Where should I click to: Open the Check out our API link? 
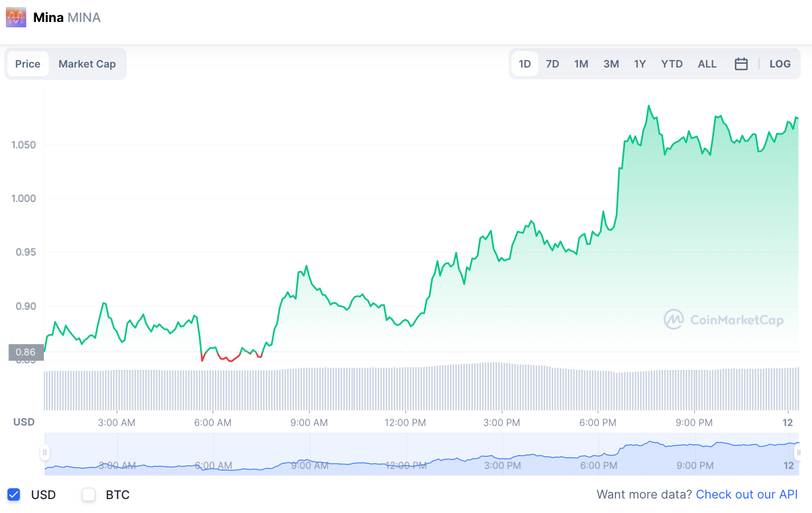(x=747, y=495)
